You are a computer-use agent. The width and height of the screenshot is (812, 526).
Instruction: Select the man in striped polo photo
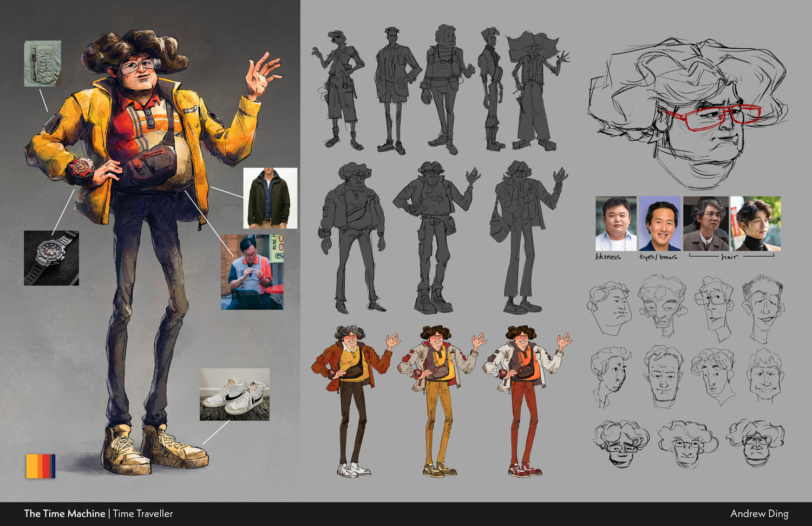tap(252, 272)
